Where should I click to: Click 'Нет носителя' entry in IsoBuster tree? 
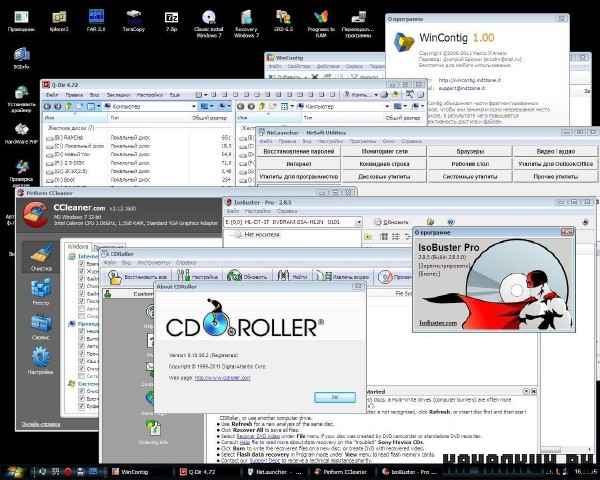(x=262, y=234)
